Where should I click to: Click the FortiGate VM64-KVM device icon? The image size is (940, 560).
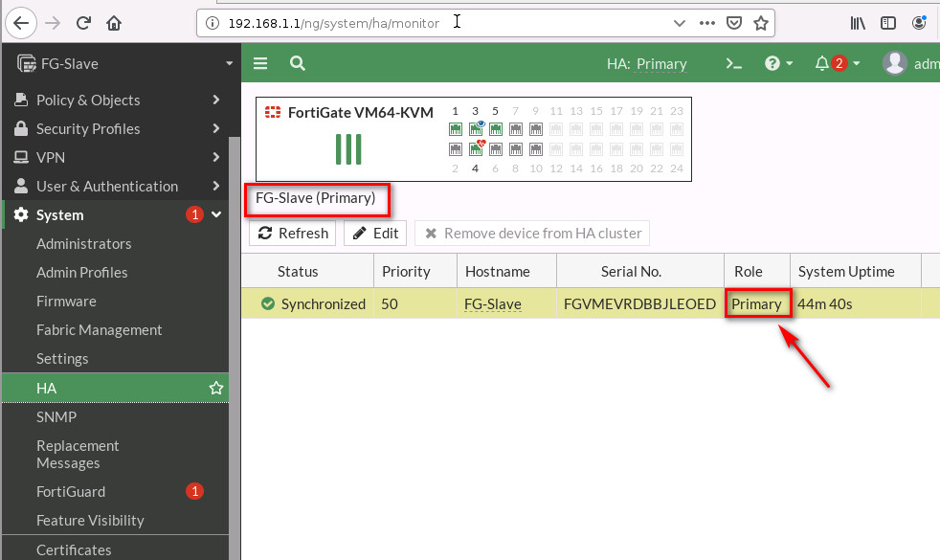click(273, 112)
